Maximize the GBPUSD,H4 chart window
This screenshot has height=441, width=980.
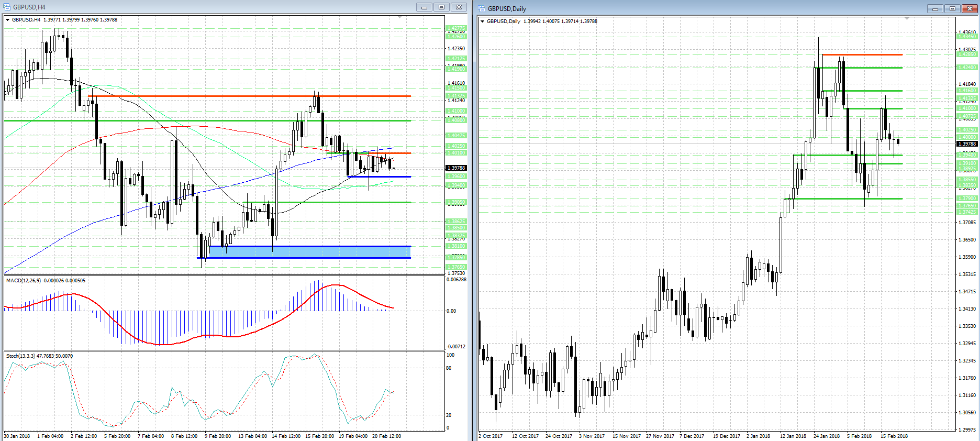[x=441, y=7]
